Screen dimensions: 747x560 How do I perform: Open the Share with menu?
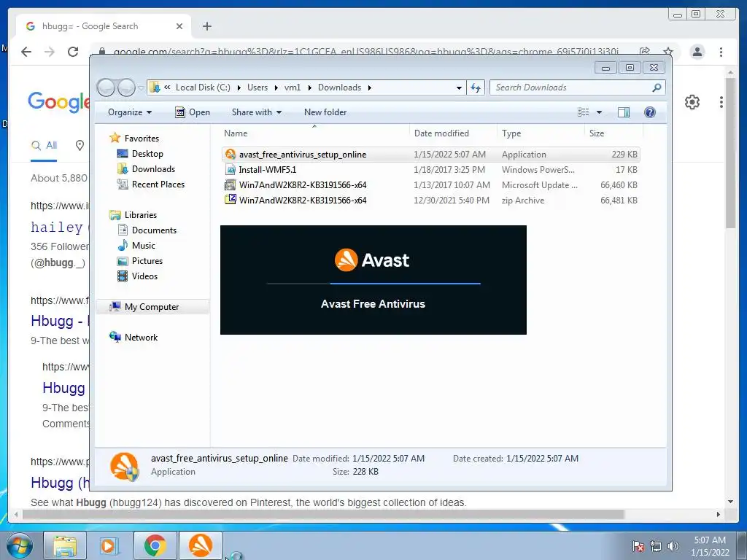tap(256, 112)
